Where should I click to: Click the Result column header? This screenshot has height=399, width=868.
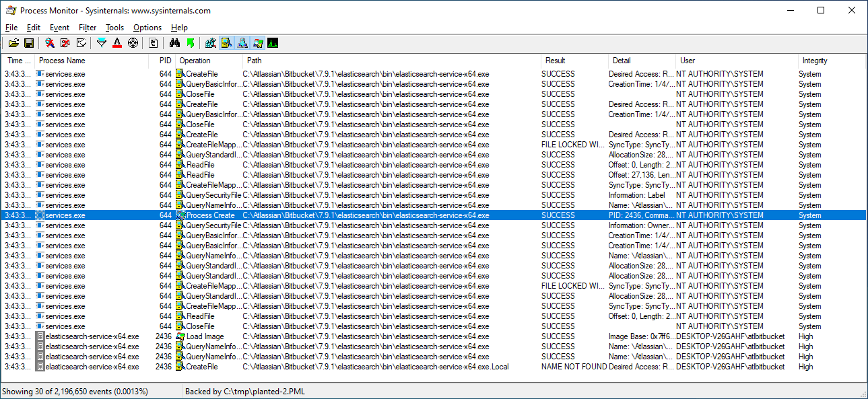point(574,61)
